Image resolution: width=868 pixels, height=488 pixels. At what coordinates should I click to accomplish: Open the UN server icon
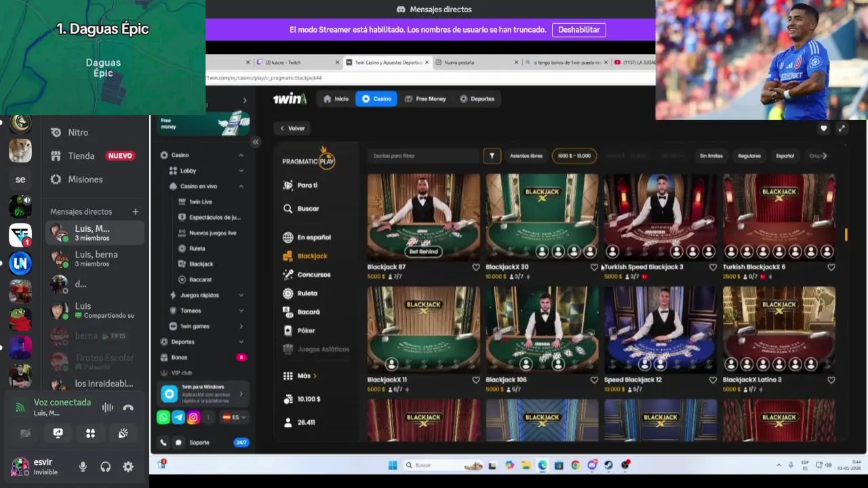(20, 263)
